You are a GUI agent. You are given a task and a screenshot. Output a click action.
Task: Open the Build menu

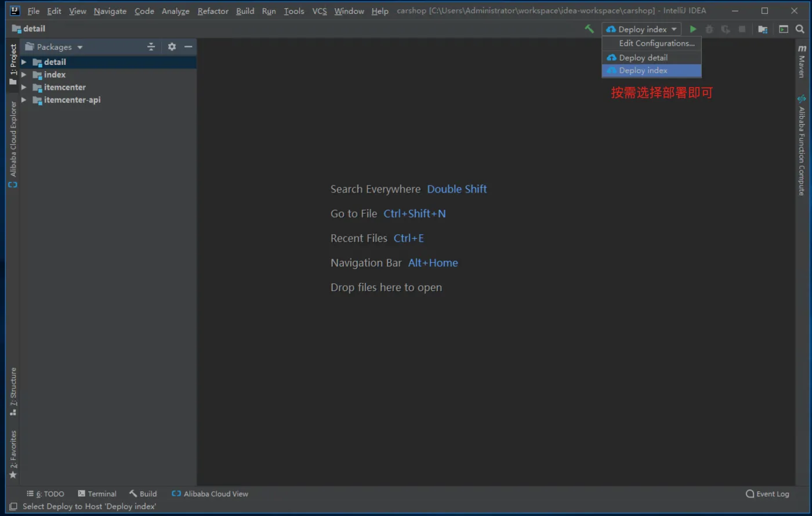pos(245,11)
